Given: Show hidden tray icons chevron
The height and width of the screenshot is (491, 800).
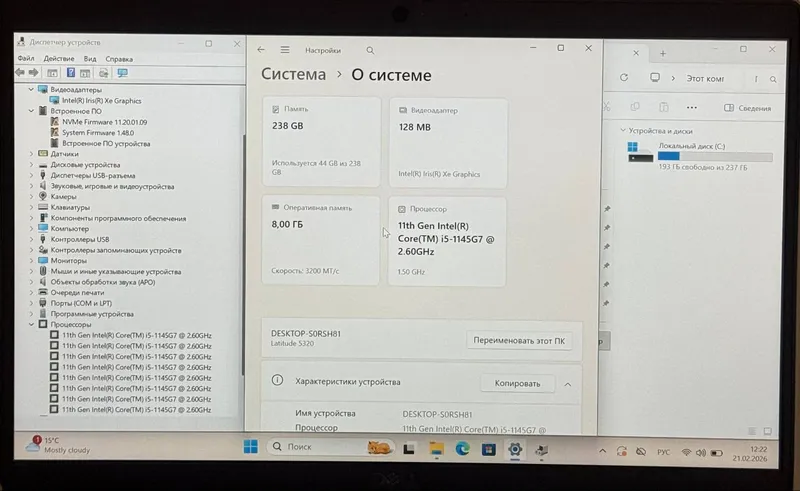Looking at the screenshot, I should coord(603,451).
